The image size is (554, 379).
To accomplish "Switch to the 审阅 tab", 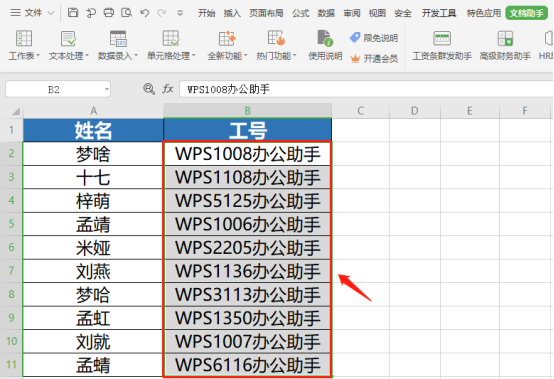I will pos(352,13).
